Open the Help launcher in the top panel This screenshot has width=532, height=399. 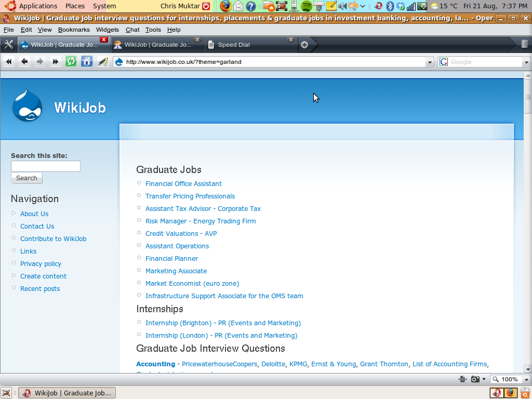(251, 6)
